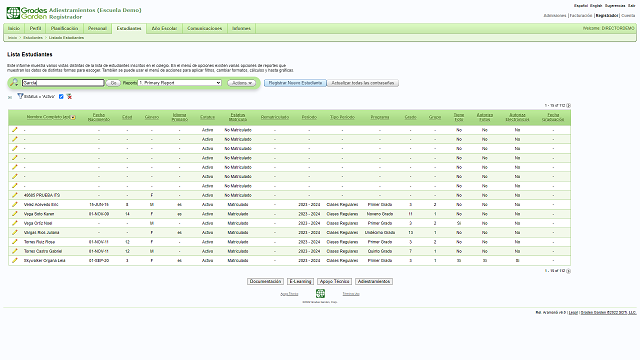The width and height of the screenshot is (640, 360).
Task: Click the funnel filter icon
Action: tap(20, 96)
